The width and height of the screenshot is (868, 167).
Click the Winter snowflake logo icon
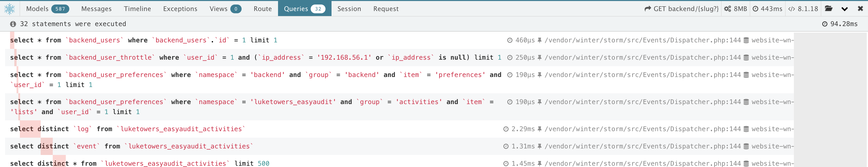10,9
